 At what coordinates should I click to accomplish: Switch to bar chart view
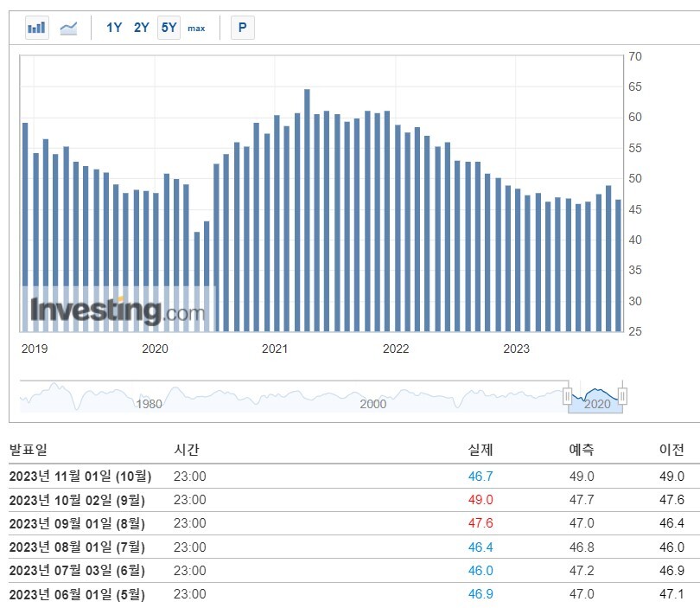click(36, 28)
